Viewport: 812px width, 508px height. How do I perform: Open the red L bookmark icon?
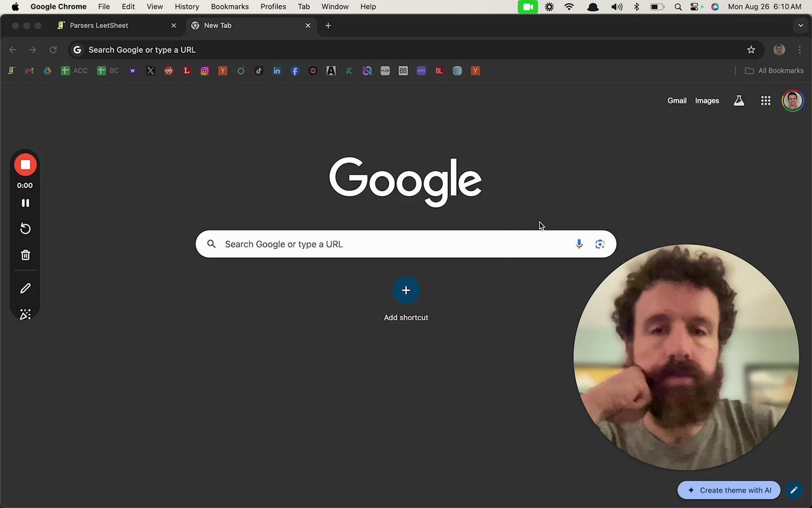coord(187,71)
